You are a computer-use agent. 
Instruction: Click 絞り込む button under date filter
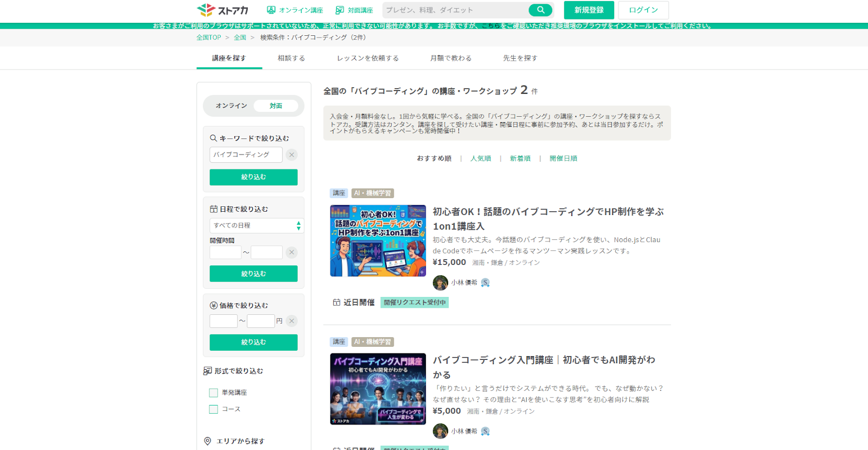click(253, 274)
